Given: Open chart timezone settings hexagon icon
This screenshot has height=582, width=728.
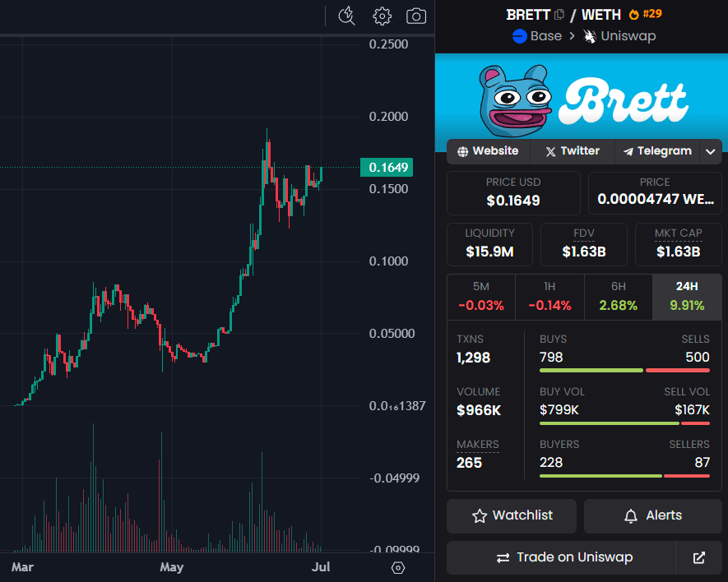Looking at the screenshot, I should (x=398, y=567).
